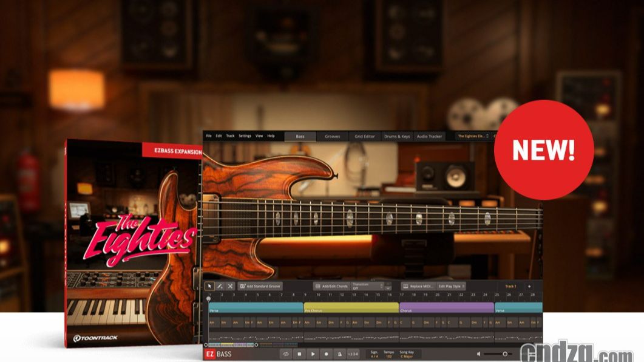Open Edit Play Style menu

click(x=451, y=286)
